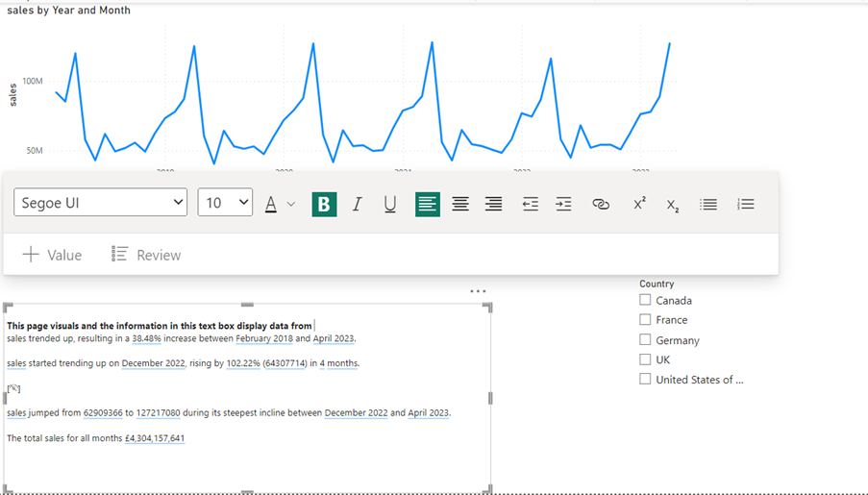
Task: Check the United States of ... filter
Action: pos(645,379)
